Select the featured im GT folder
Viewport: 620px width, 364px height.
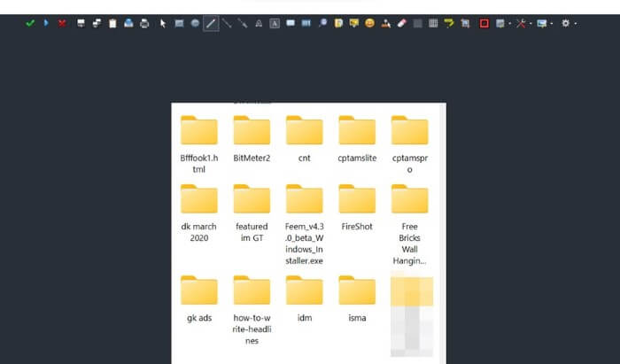252,213
